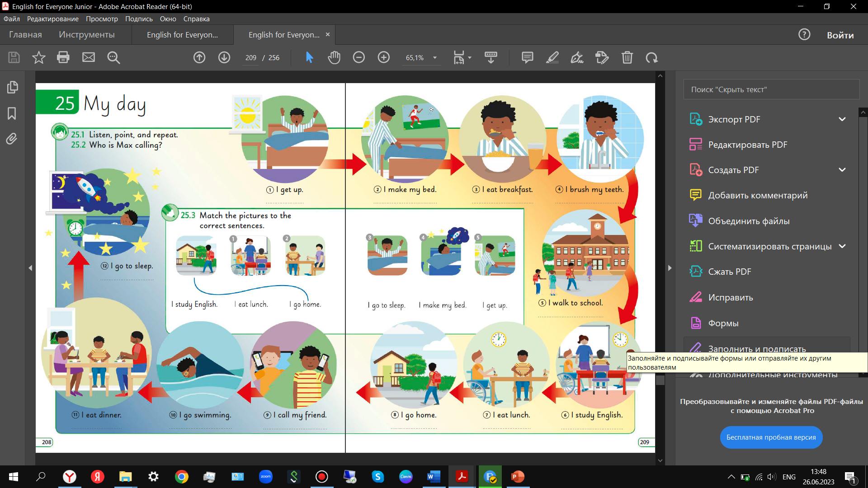Click the zoom in plus icon

coord(384,57)
